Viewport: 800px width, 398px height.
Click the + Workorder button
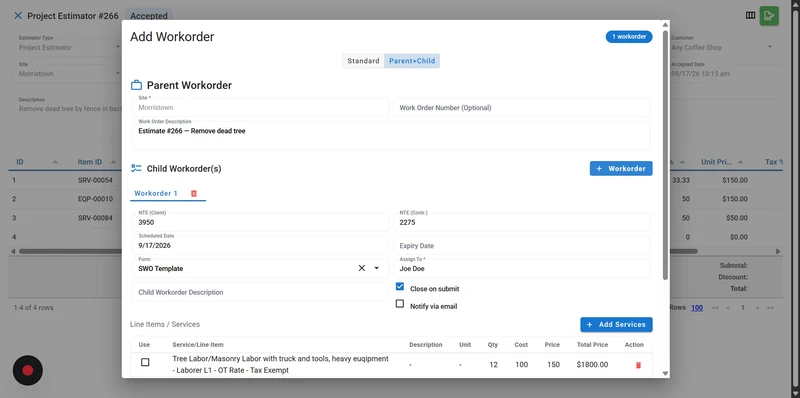click(621, 168)
